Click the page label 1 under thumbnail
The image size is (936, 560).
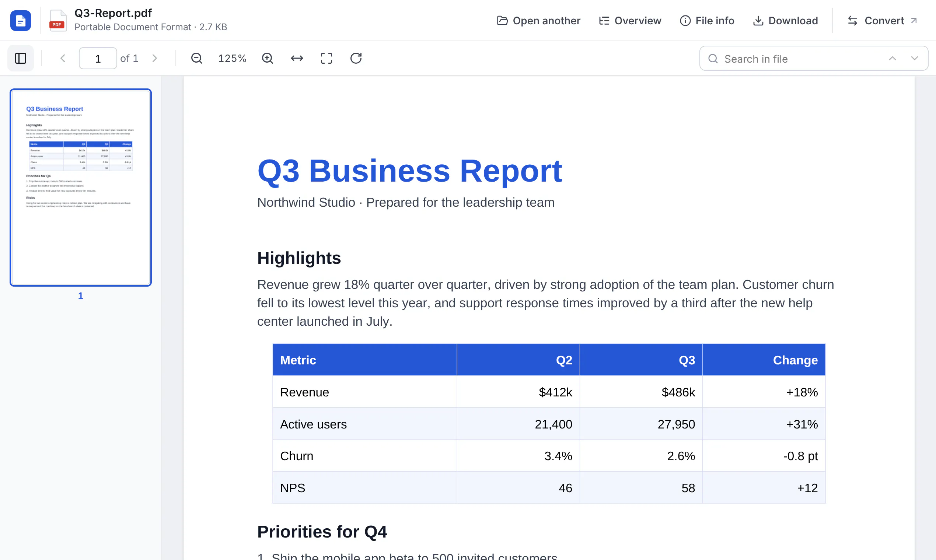80,296
